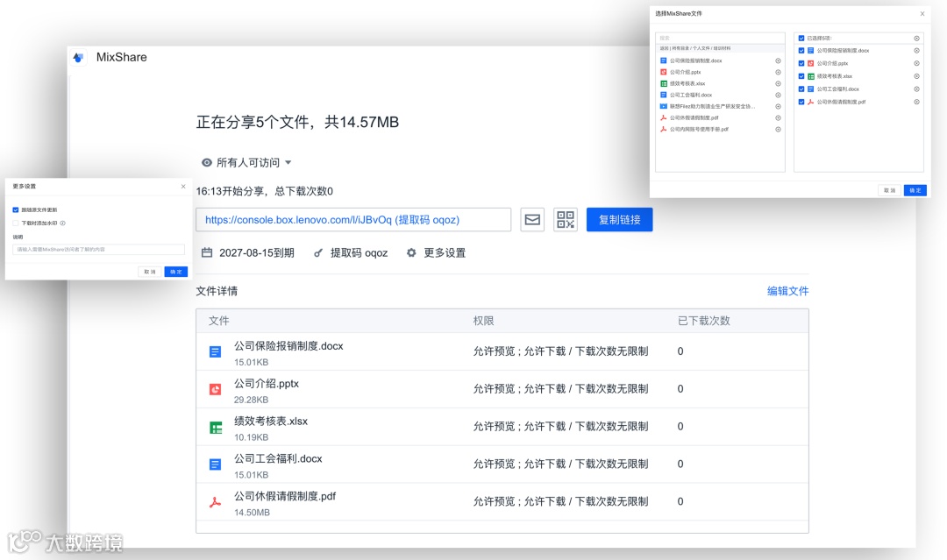Click the 搜索 box in file picker

pos(720,38)
